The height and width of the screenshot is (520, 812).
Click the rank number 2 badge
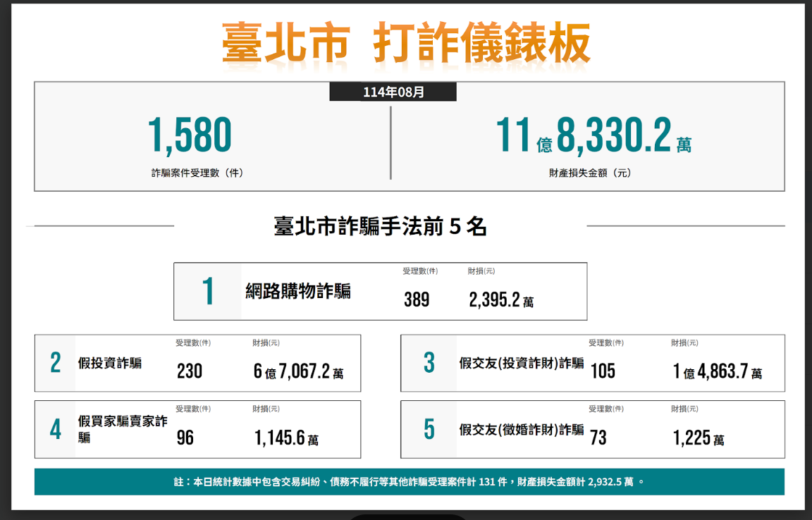click(x=56, y=364)
